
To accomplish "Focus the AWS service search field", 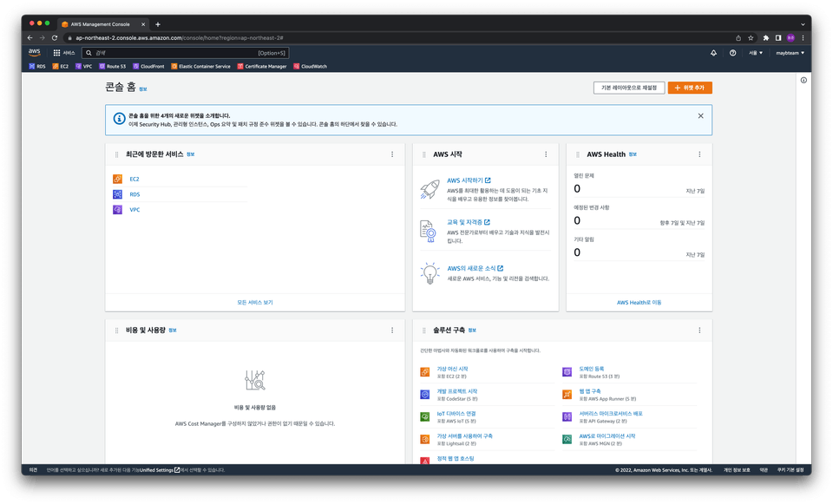I will point(186,53).
